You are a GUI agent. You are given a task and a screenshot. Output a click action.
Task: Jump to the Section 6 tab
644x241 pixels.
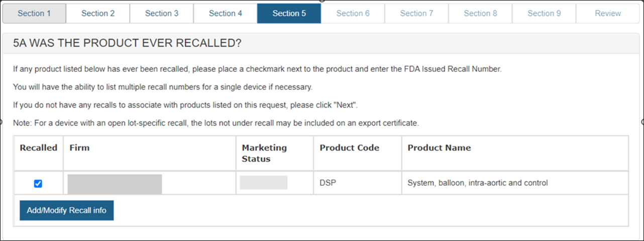(x=353, y=14)
